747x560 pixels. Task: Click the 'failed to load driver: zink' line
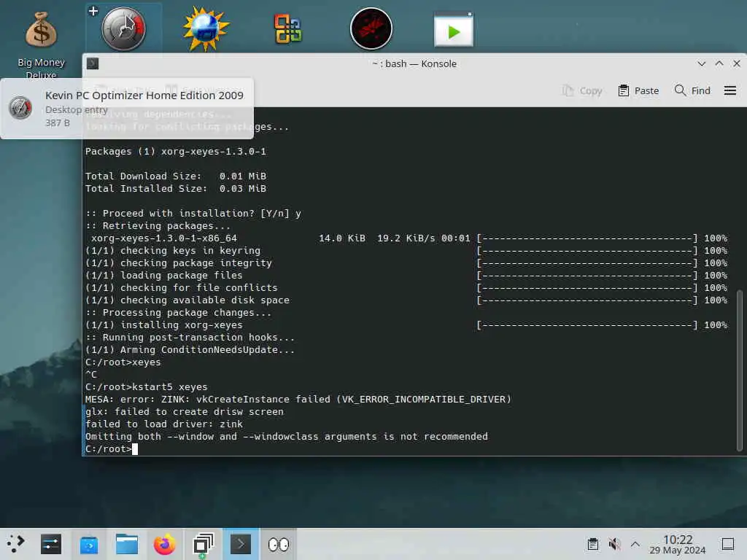[x=164, y=424]
